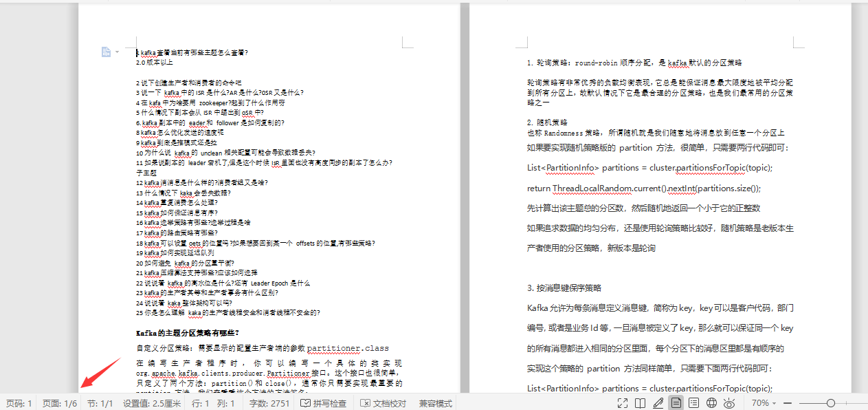Click the line beginning "先计算出该主题总的分区数"
Screen dimensions: 868x410
(x=643, y=208)
